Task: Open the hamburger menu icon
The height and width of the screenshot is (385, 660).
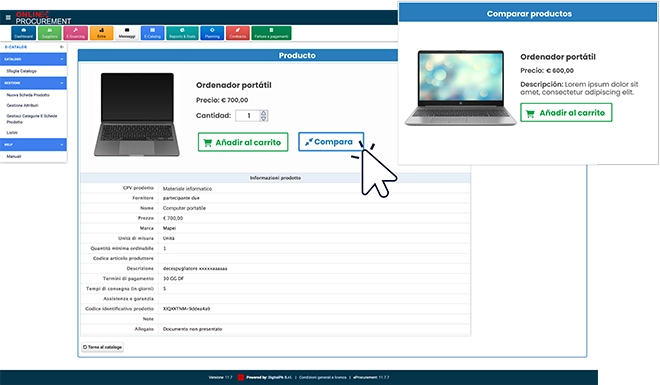Action: [x=8, y=17]
